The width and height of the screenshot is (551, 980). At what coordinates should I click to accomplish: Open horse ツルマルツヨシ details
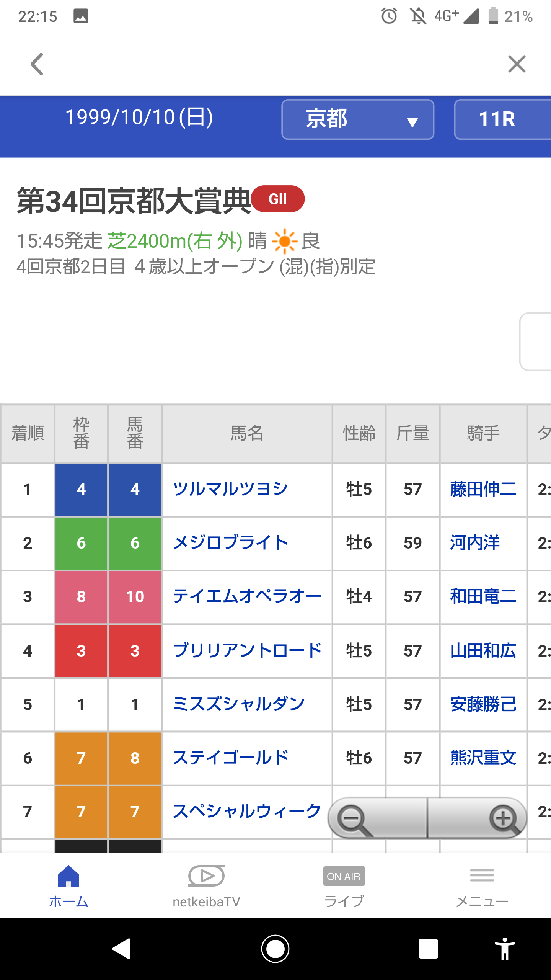(x=230, y=489)
